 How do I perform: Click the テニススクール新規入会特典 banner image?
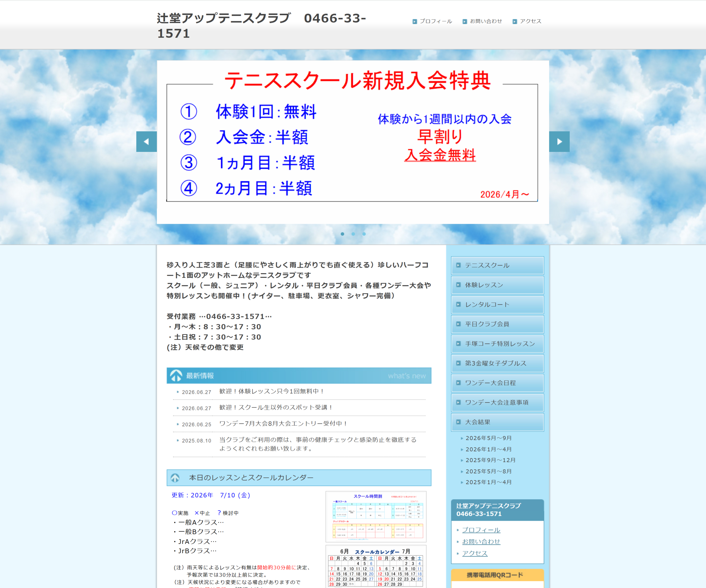353,142
